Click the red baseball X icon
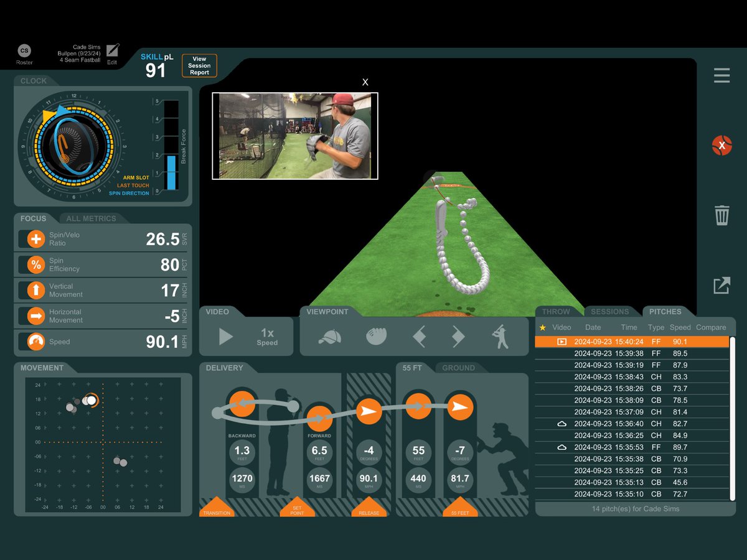747x560 pixels. (x=721, y=145)
